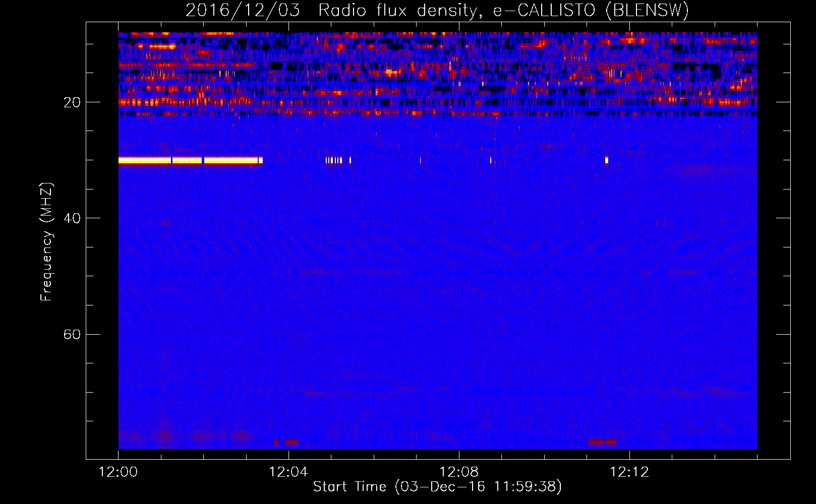This screenshot has height=504, width=816.
Task: Click the plot title 'Radio flux density, e-CALLISTO (BLENSW)'
Action: point(503,10)
